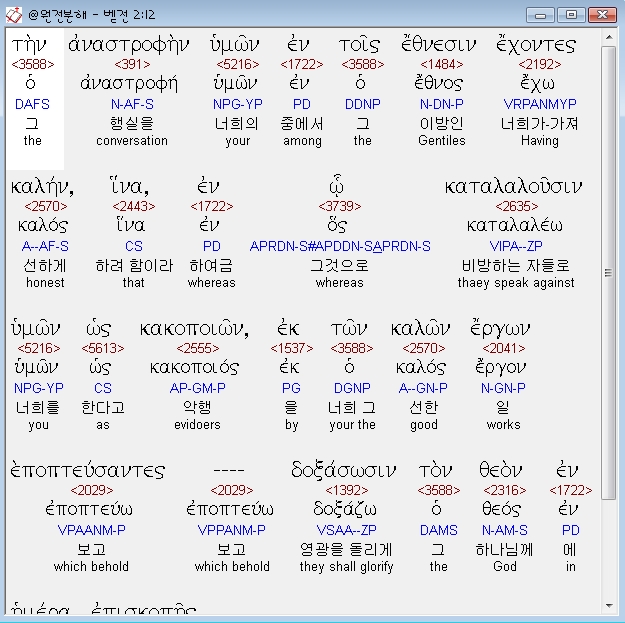Click Korean gloss 하나님께
Screen dimensions: 625x623
[504, 550]
